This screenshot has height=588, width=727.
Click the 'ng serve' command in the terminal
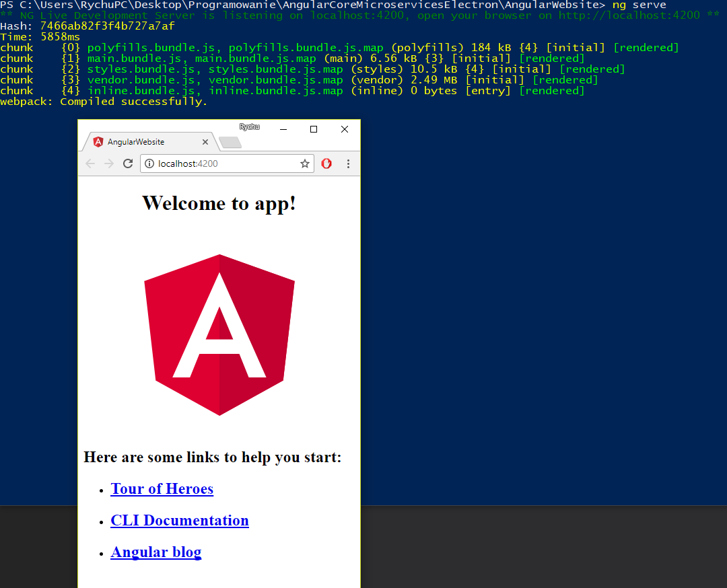pos(639,5)
